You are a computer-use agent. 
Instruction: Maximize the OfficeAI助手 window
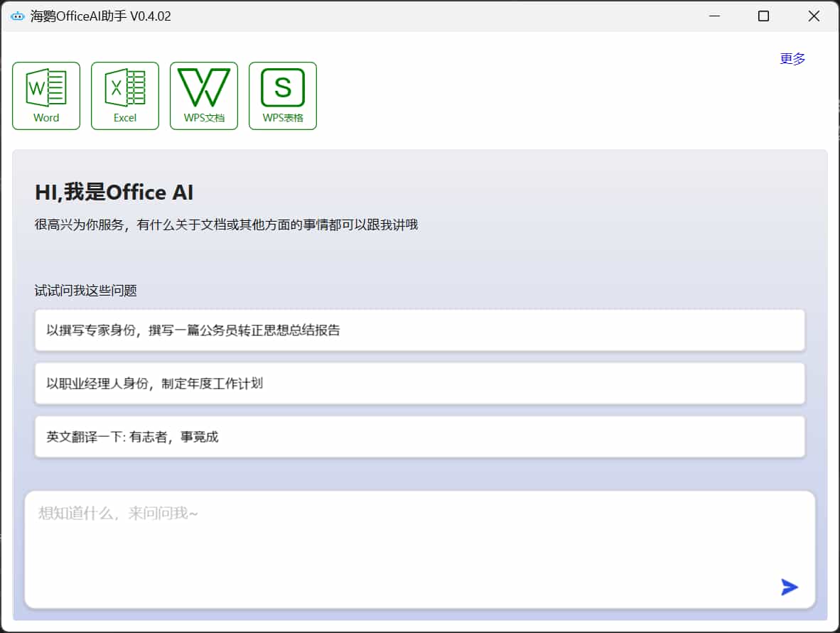pos(764,16)
